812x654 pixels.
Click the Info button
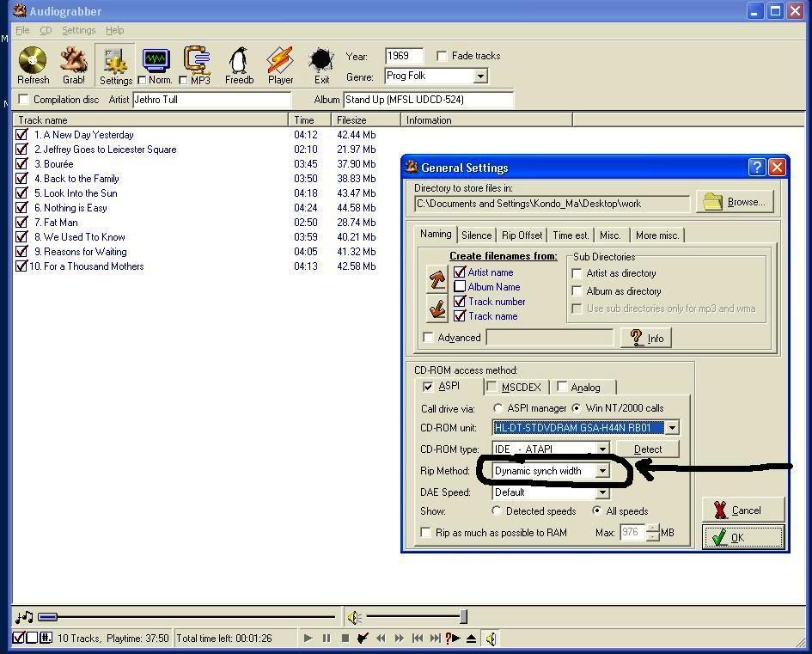tap(646, 338)
